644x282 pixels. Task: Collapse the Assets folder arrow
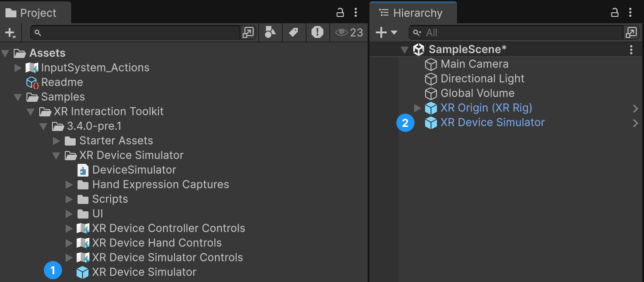coord(5,53)
